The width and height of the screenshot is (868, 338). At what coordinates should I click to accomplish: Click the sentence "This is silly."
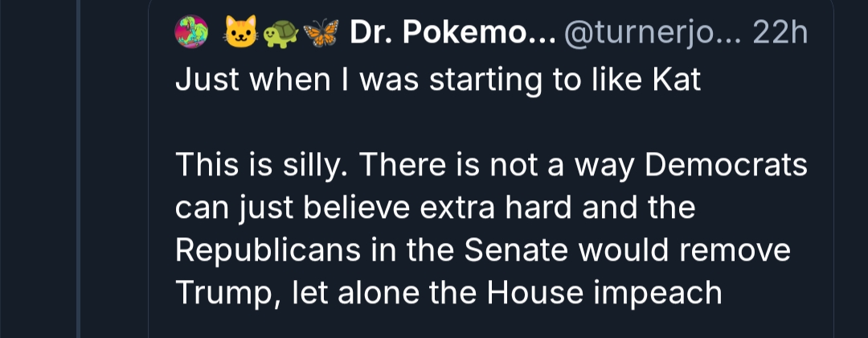(261, 166)
